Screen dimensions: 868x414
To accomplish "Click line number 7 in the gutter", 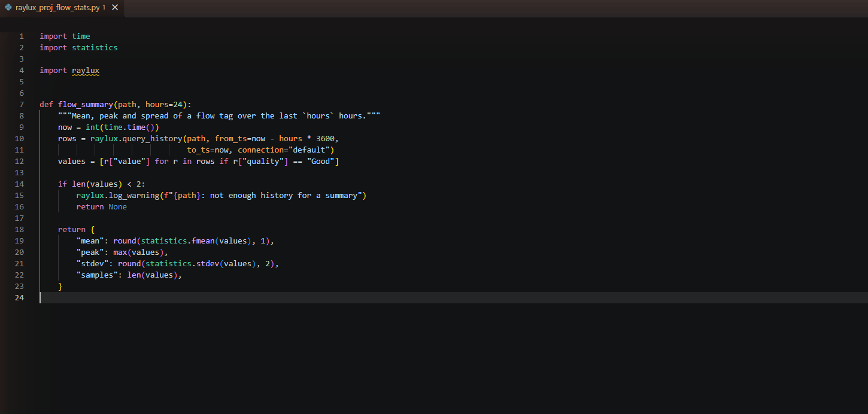I will point(22,104).
